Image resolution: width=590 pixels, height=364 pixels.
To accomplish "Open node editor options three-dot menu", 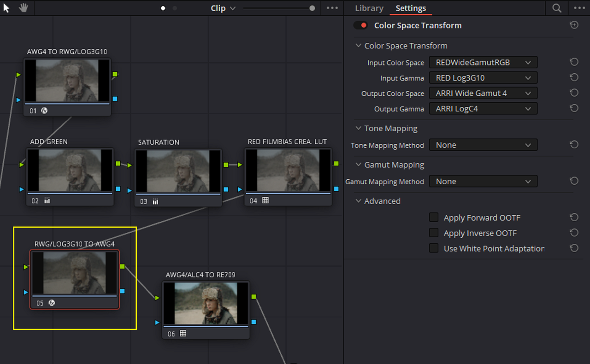I will [332, 8].
